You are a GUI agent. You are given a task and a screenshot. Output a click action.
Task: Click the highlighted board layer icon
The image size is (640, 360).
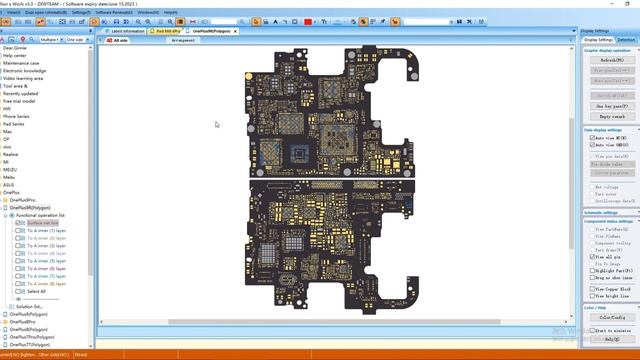coord(180,22)
